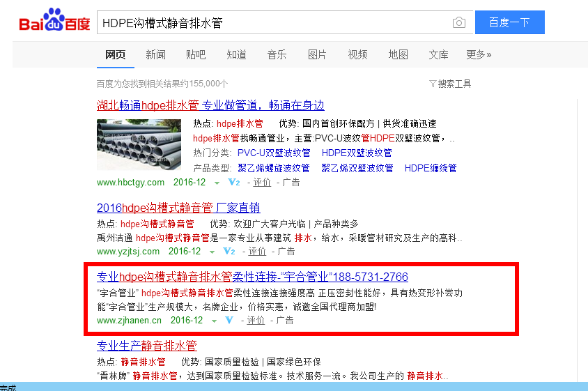This screenshot has height=391, width=588.
Task: Visit www.hbctgy.com URL
Action: point(130,183)
